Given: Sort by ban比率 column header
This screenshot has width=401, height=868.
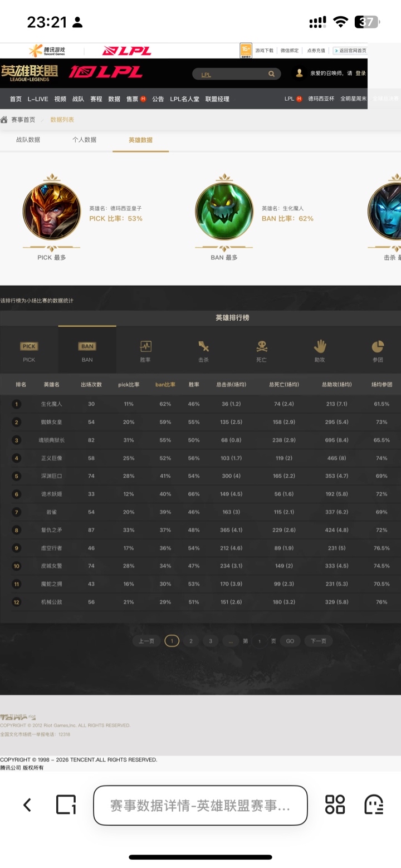Looking at the screenshot, I should [x=165, y=385].
